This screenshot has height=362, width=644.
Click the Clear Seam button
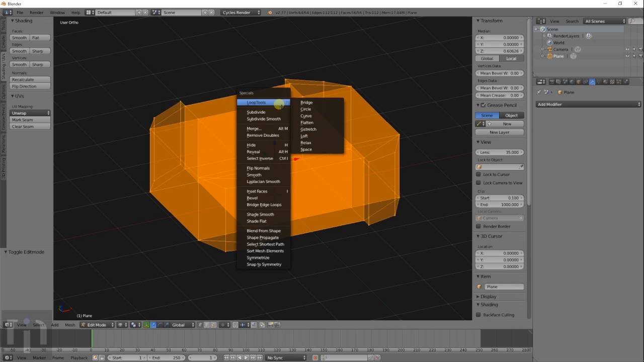pyautogui.click(x=31, y=127)
